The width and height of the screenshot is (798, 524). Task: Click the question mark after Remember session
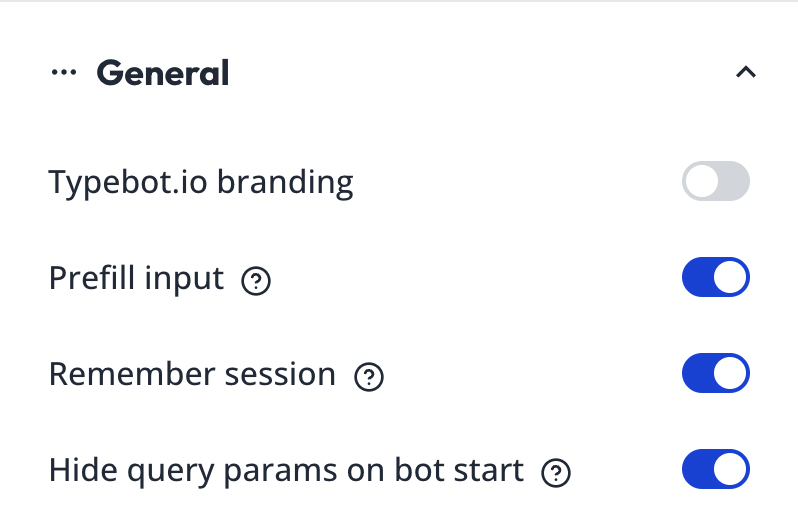pos(369,377)
